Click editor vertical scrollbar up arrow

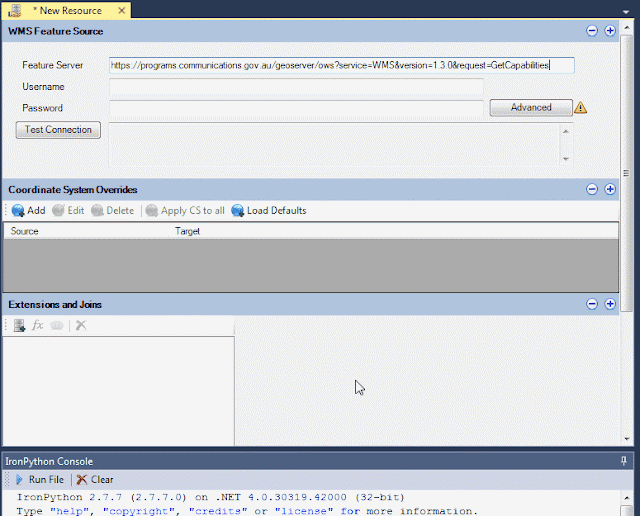627,27
